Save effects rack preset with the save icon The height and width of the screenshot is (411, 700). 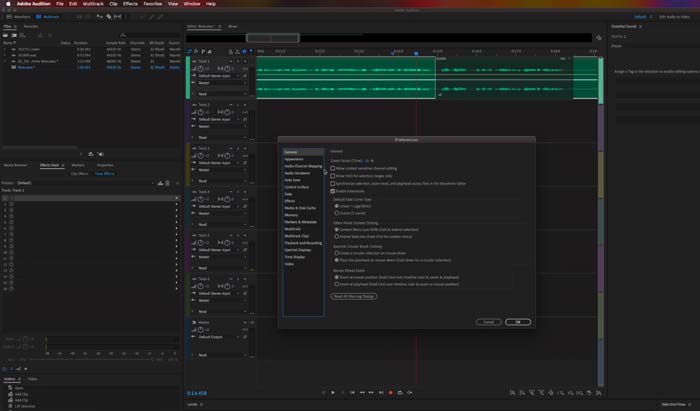(160, 183)
